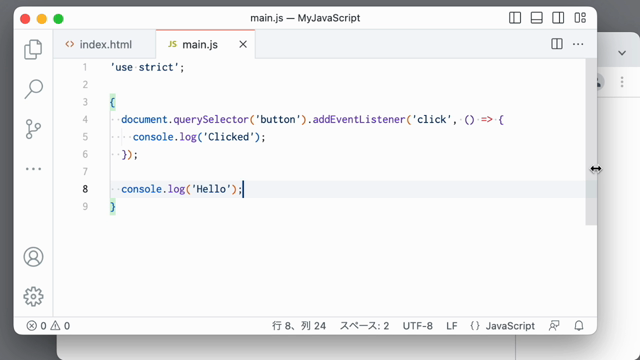Open the browser window's chevron dropdown
Screen dimensions: 640x360
click(622, 53)
